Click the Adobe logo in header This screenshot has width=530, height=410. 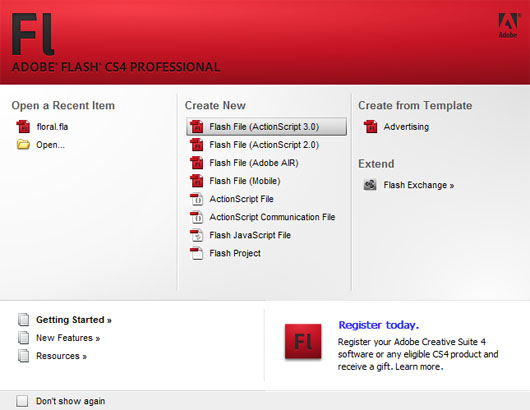[x=508, y=25]
